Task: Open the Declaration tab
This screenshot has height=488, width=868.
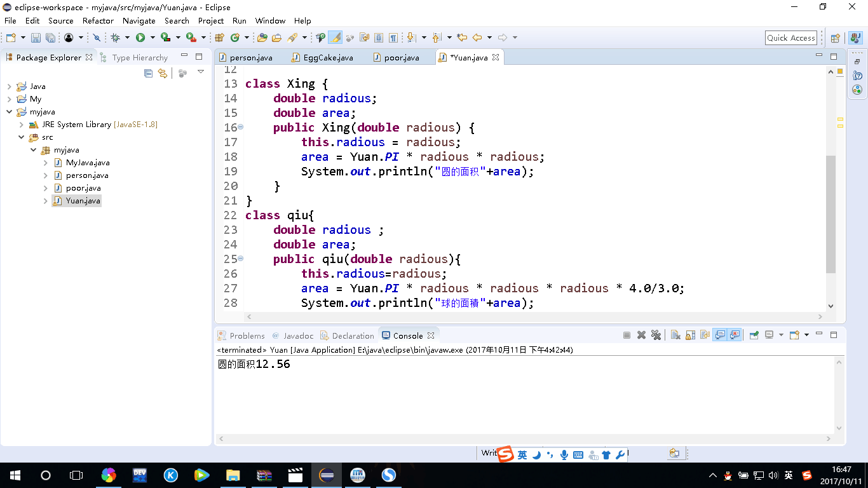Action: pyautogui.click(x=347, y=335)
